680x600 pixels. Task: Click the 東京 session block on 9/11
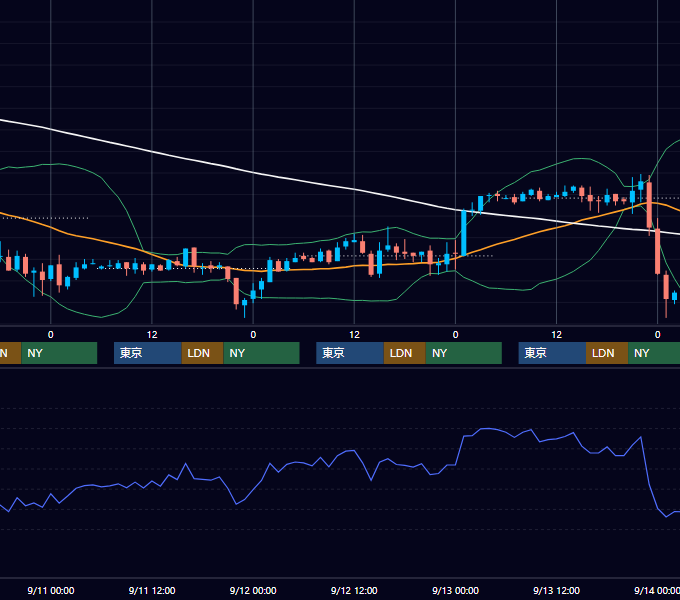point(148,353)
